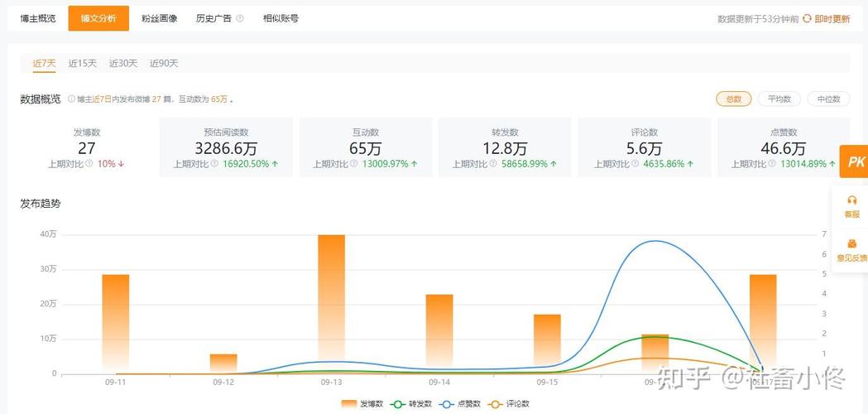Click the info icon next to 历史广告
Screen dimensions: 868x414
point(240,18)
